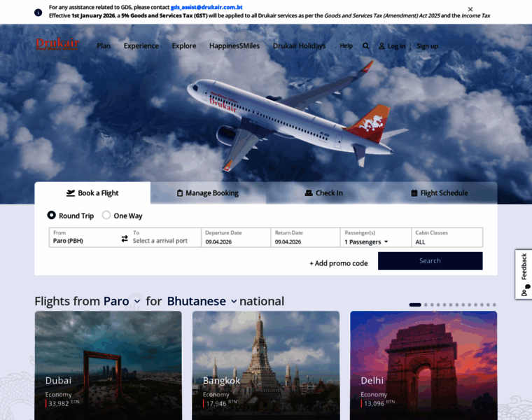The image size is (532, 420).
Task: Close the GST notice banner
Action: coord(470,9)
